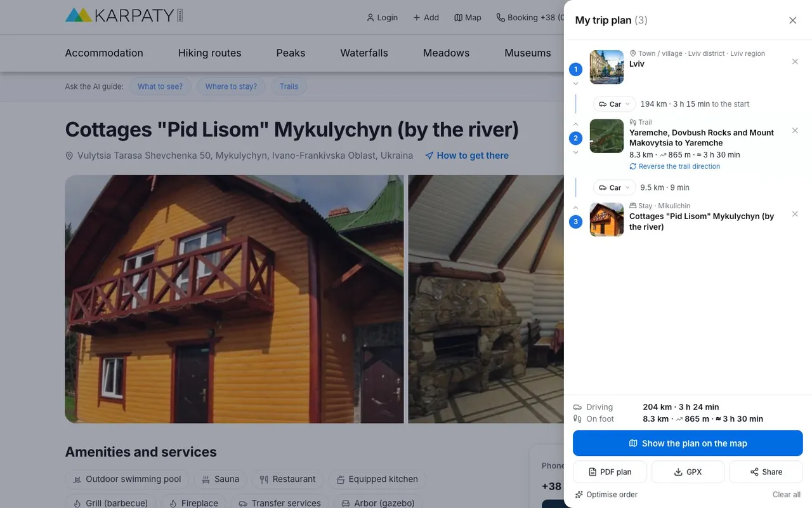Select the Outdoor swimming pool amenity tag
812x508 pixels.
pos(128,479)
